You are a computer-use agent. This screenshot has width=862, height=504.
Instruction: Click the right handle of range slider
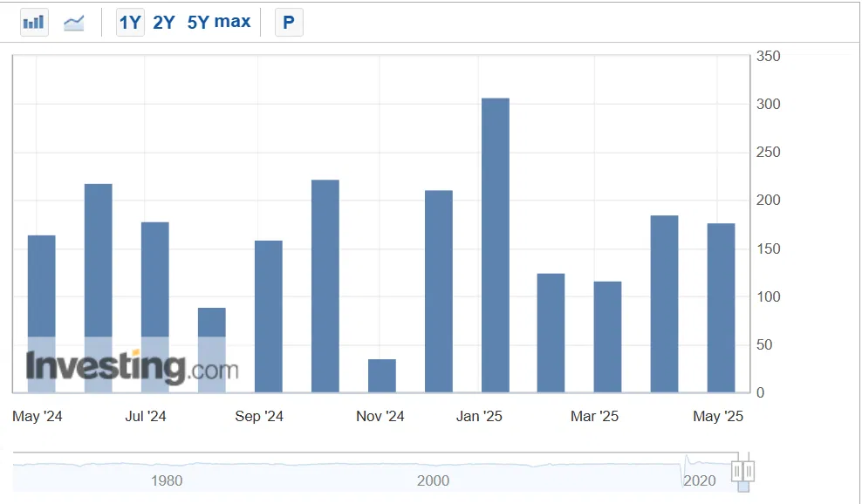[749, 471]
